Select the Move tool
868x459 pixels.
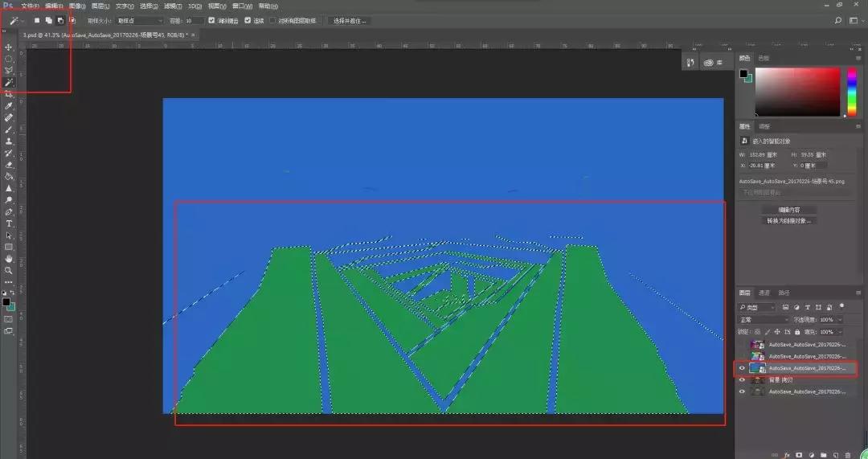[9, 47]
